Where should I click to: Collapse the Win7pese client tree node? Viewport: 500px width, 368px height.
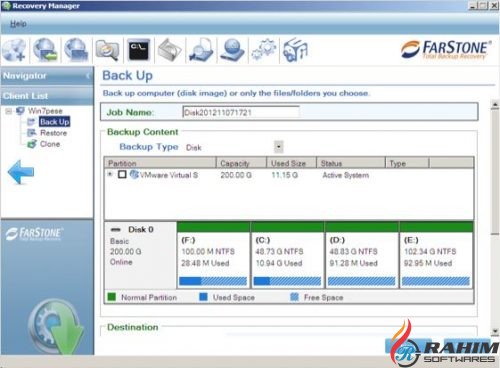tap(9, 111)
